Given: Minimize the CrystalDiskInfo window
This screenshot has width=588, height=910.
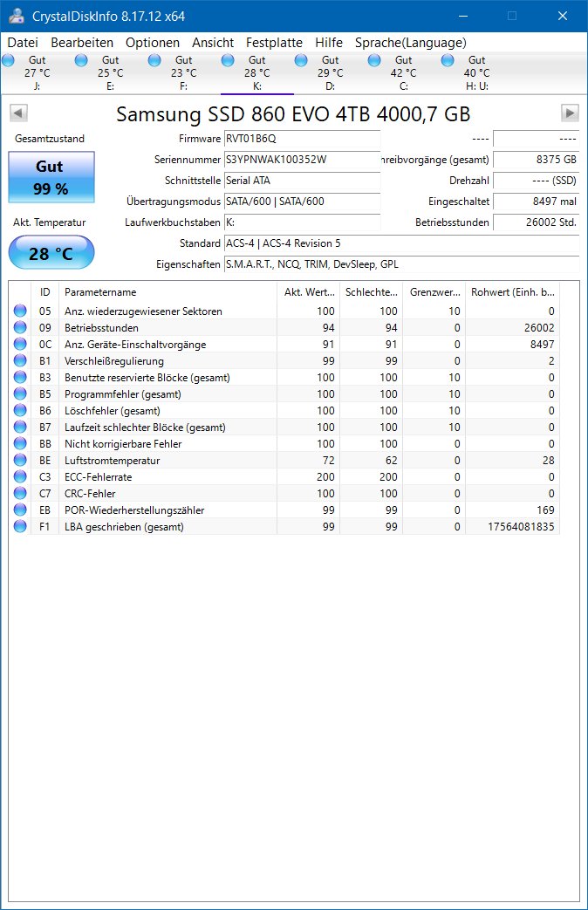Looking at the screenshot, I should pos(463,17).
